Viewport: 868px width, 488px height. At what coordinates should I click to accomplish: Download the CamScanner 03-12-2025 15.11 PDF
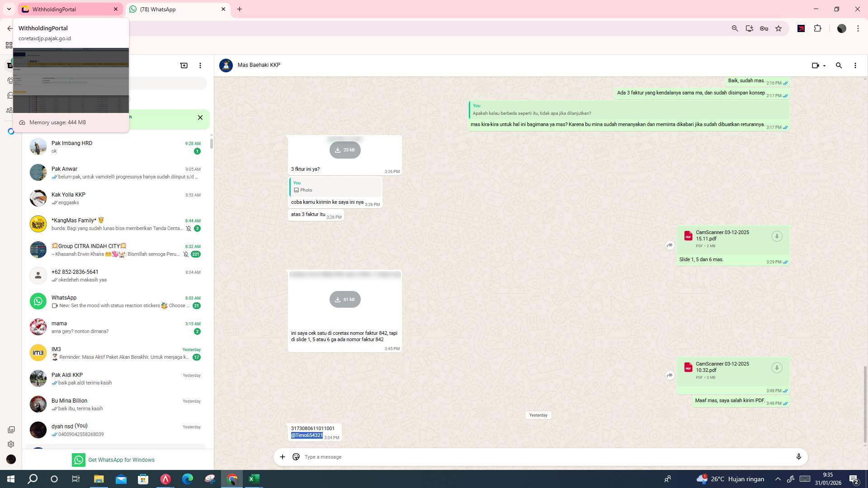(x=777, y=236)
